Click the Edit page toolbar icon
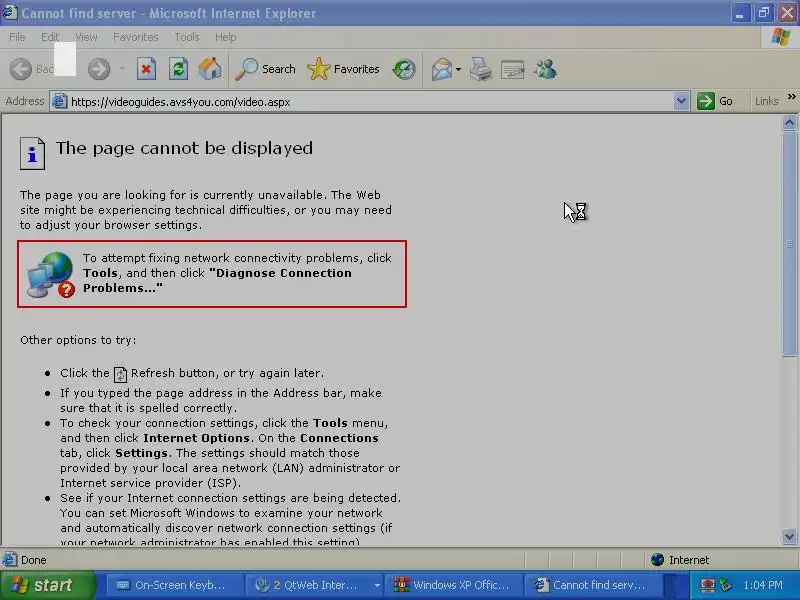The height and width of the screenshot is (600, 800). click(x=513, y=69)
